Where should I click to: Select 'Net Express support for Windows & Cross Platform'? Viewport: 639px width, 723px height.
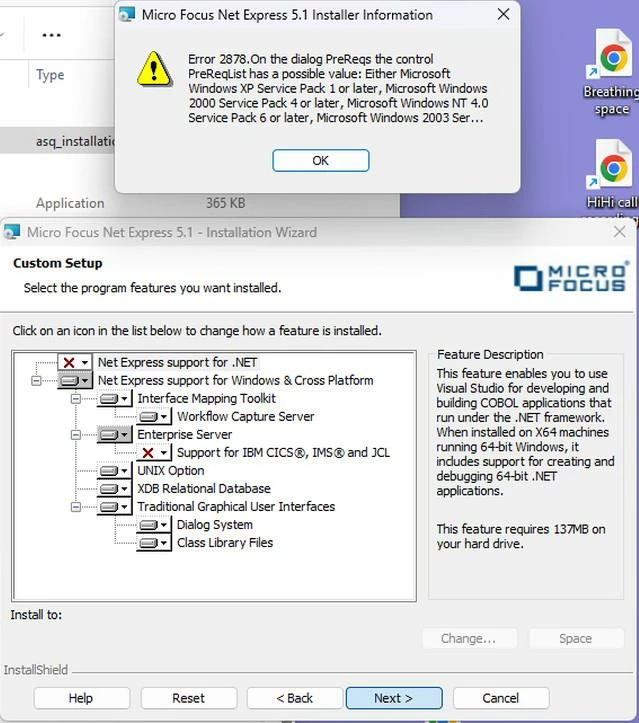(x=236, y=380)
